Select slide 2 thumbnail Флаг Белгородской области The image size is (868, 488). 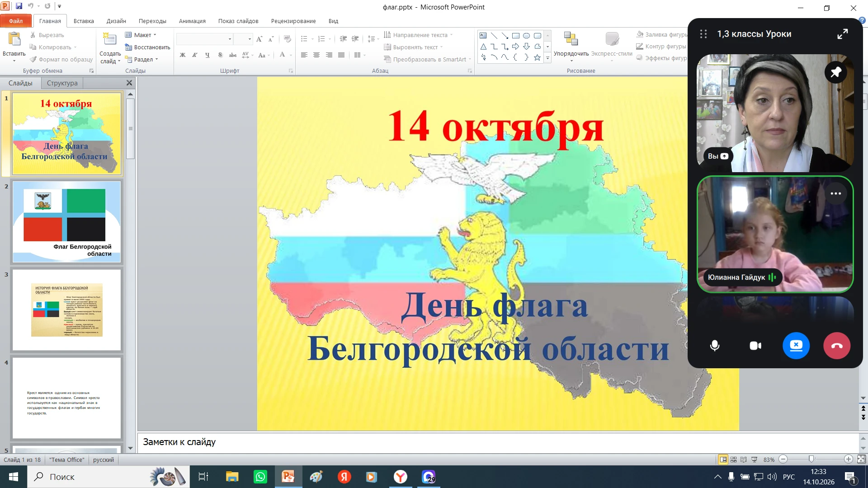pyautogui.click(x=66, y=222)
